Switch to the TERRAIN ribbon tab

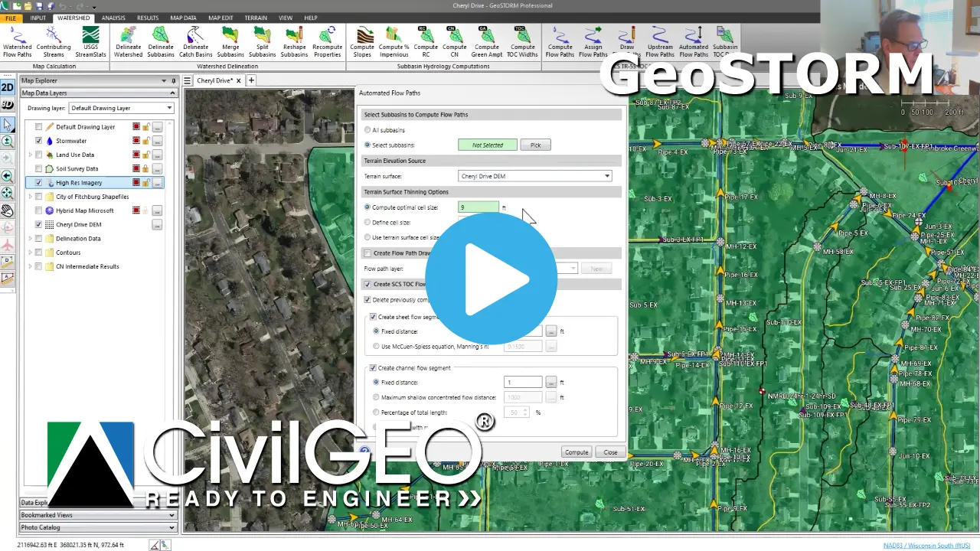point(256,18)
